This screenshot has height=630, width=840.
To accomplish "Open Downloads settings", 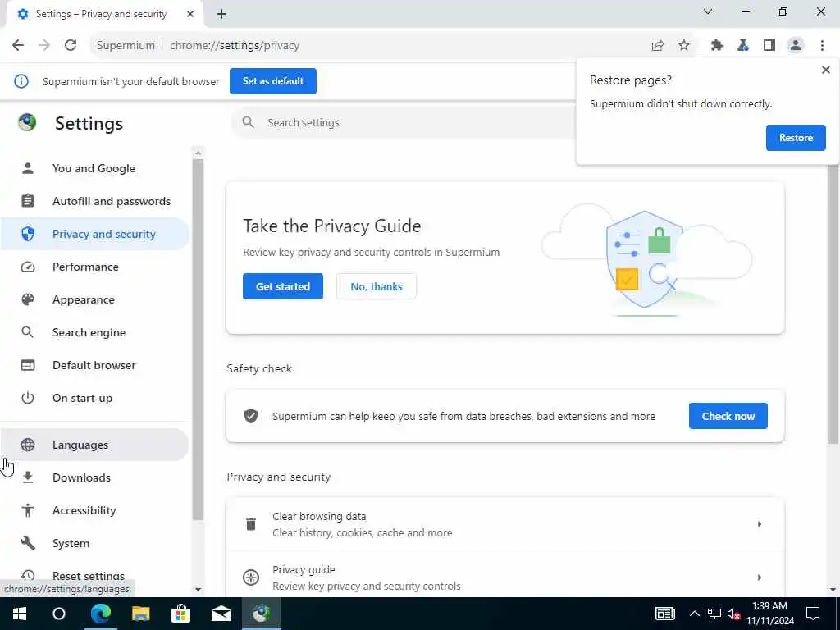I will [95, 477].
